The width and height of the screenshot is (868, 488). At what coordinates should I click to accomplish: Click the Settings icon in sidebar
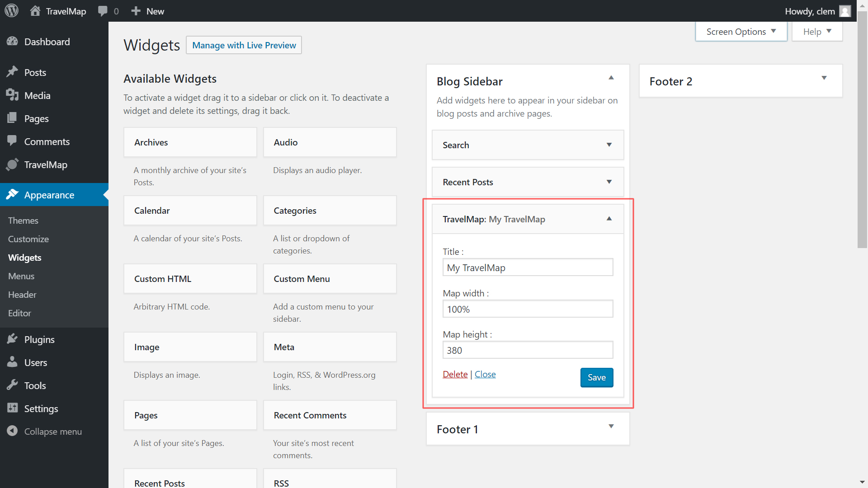[x=11, y=408]
